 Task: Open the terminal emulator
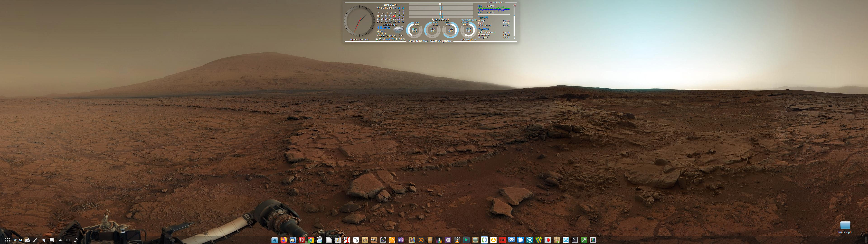[x=575, y=240]
